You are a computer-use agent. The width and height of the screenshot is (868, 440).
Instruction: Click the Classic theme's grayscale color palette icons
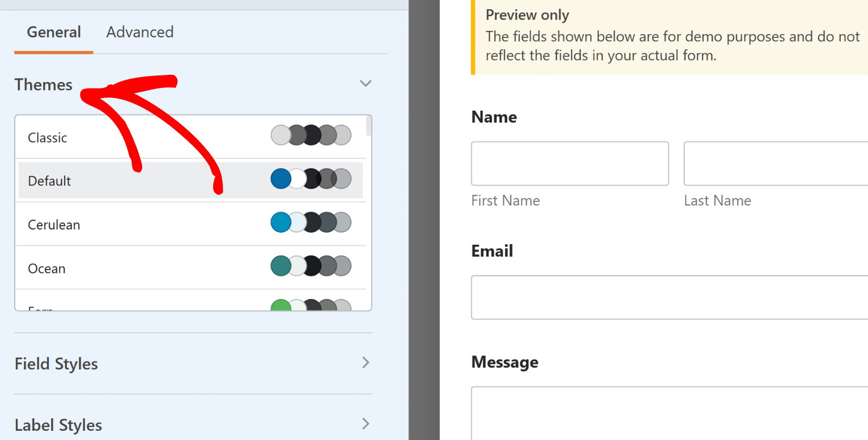pos(311,135)
